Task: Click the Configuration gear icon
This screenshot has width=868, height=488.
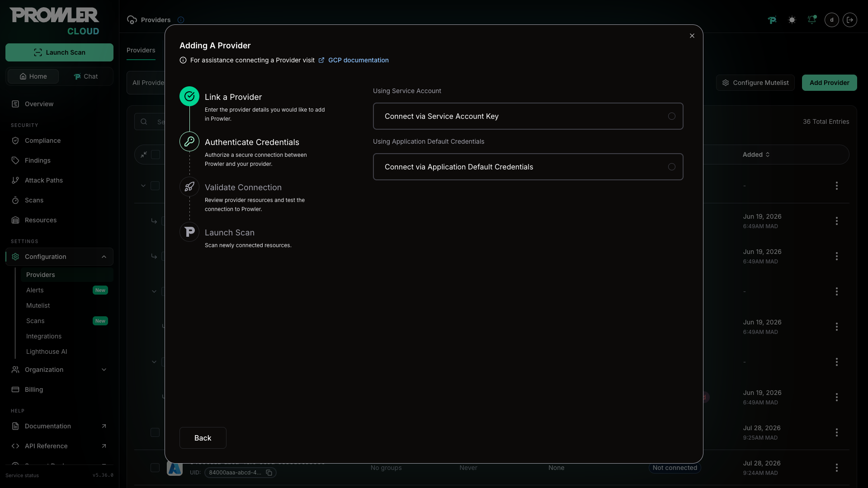Action: pyautogui.click(x=15, y=257)
